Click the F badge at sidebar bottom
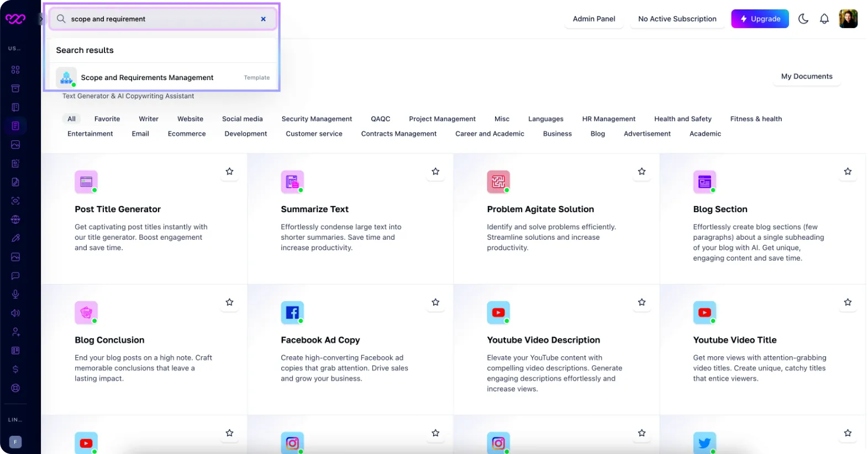The image size is (868, 454). (x=15, y=442)
